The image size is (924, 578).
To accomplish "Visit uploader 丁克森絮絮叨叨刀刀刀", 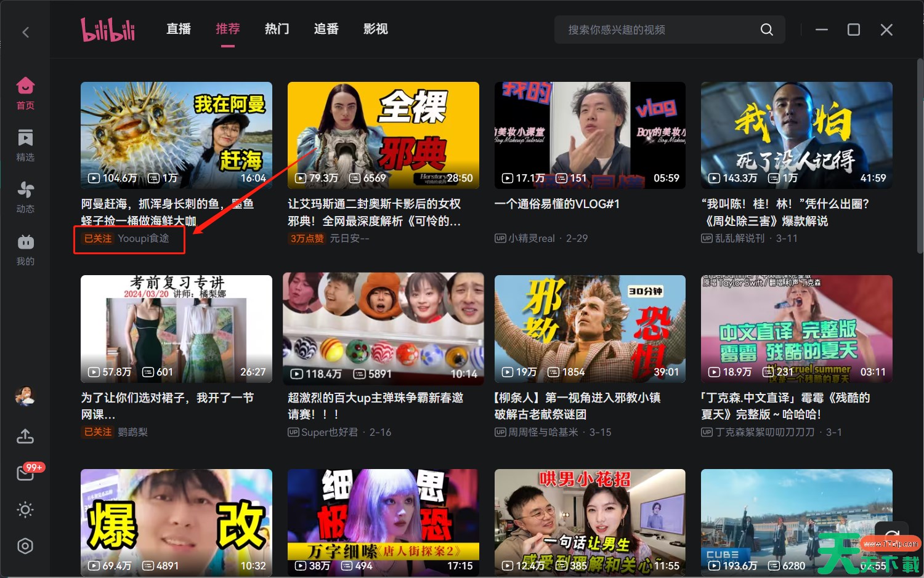I will [x=764, y=432].
